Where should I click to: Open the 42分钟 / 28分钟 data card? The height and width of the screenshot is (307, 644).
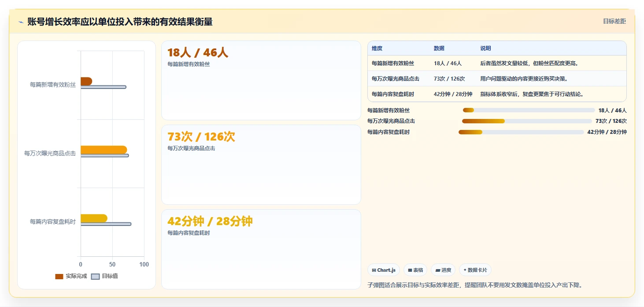261,249
